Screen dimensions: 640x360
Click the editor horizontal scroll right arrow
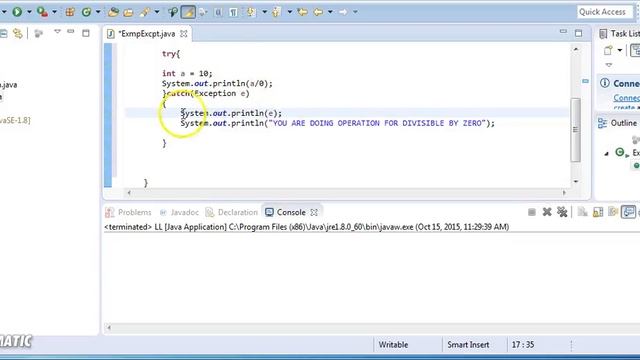(x=564, y=193)
